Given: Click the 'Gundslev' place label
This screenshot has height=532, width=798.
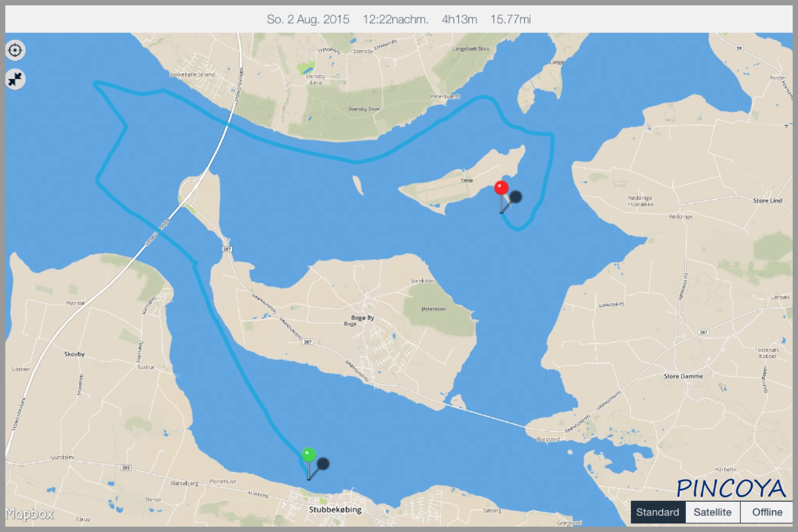Looking at the screenshot, I should [x=63, y=458].
